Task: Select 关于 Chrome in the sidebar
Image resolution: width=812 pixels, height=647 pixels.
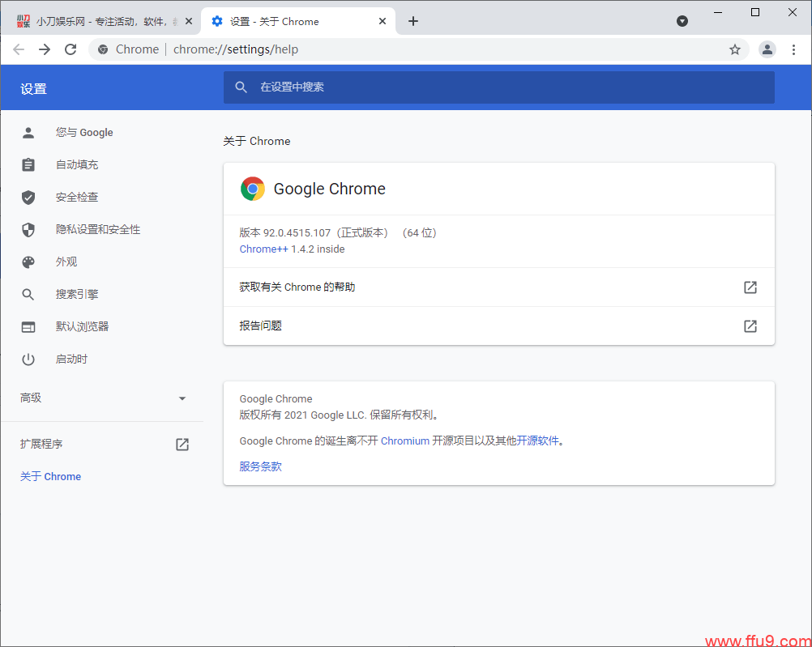Action: (50, 476)
